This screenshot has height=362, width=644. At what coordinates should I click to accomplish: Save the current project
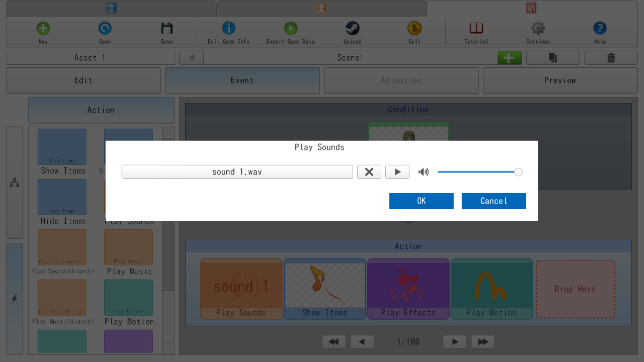coord(167,32)
